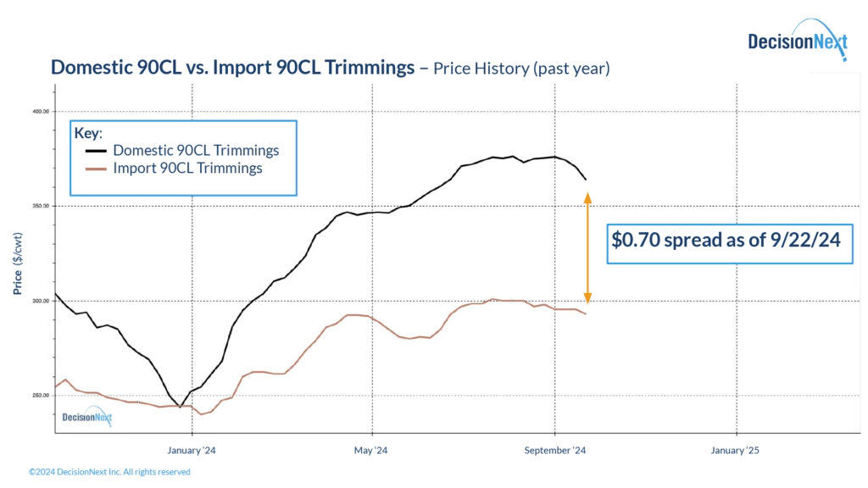The height and width of the screenshot is (488, 868).
Task: Click the DecisionNext logo in top-right corner
Action: pos(797,40)
